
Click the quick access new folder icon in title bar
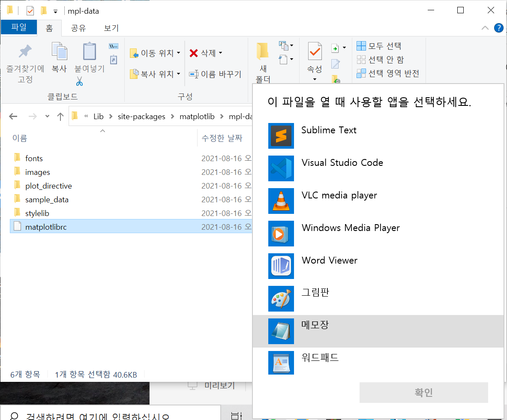(x=44, y=11)
